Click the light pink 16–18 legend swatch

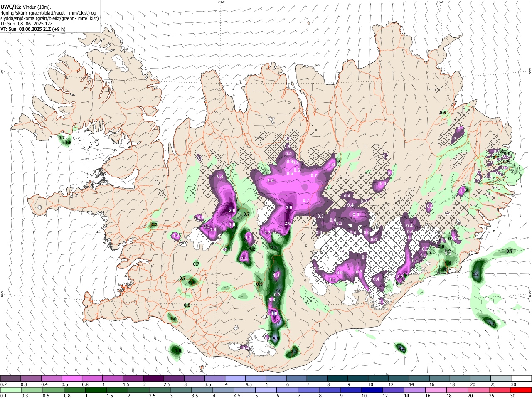(435, 390)
